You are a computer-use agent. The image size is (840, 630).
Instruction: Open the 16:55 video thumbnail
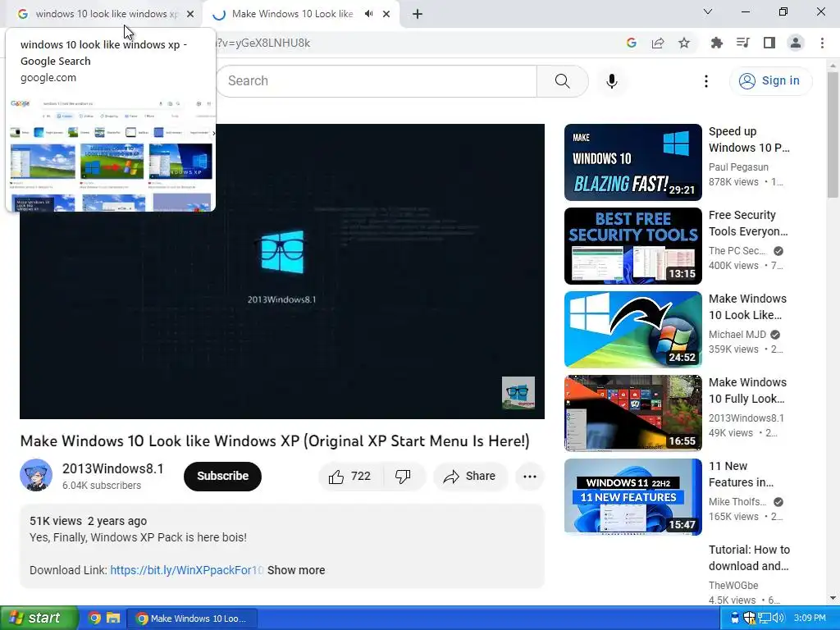(x=632, y=413)
